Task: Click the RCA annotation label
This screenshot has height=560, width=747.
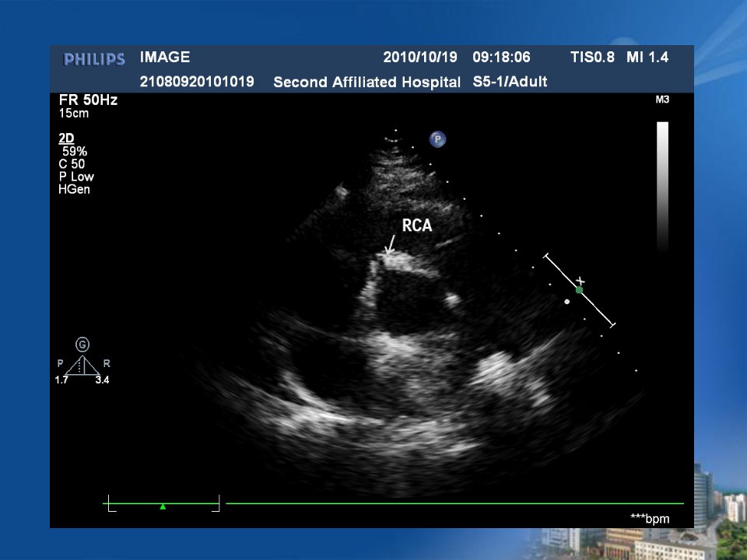Action: (x=417, y=226)
